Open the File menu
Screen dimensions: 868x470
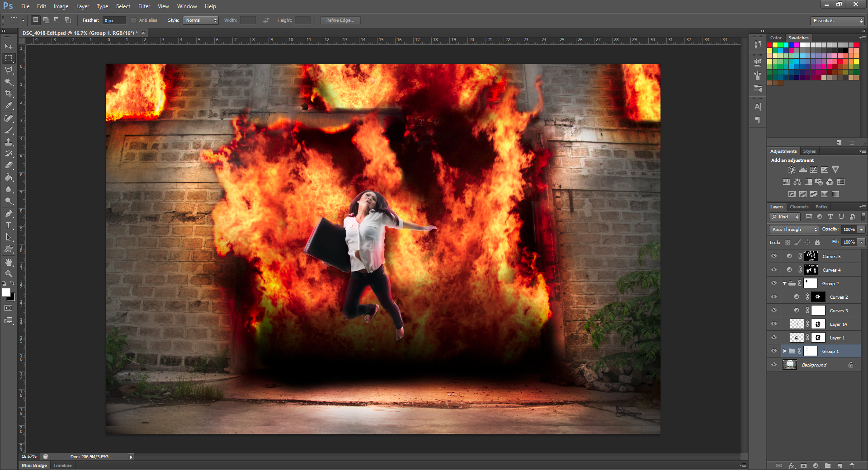click(25, 6)
